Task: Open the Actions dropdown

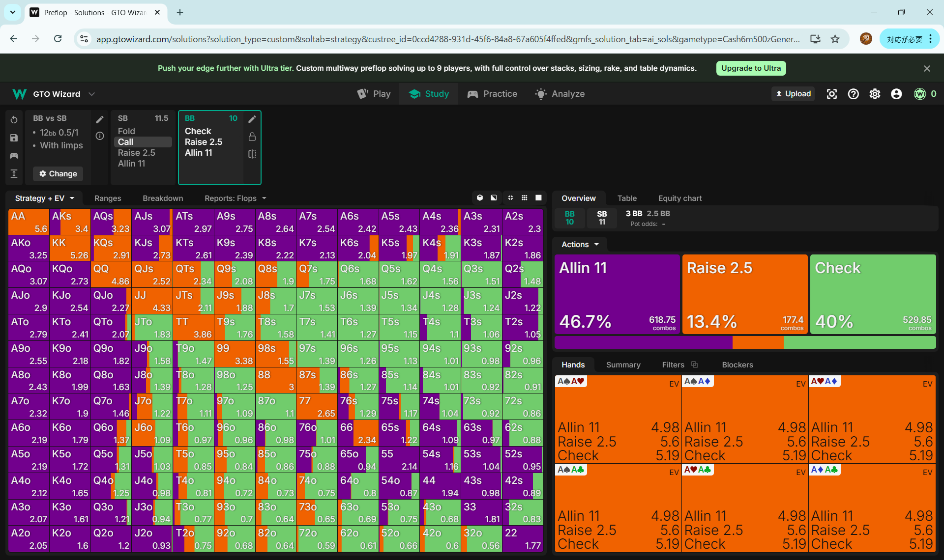Action: (x=580, y=244)
